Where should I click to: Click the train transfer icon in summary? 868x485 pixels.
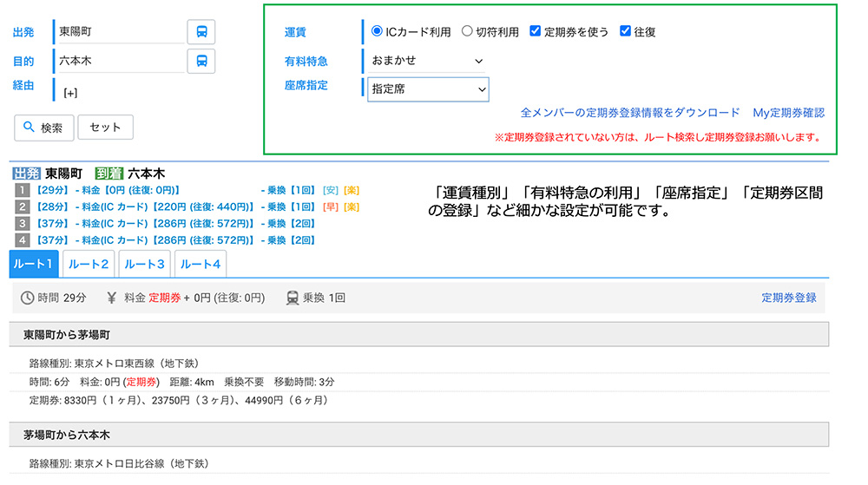(x=293, y=298)
